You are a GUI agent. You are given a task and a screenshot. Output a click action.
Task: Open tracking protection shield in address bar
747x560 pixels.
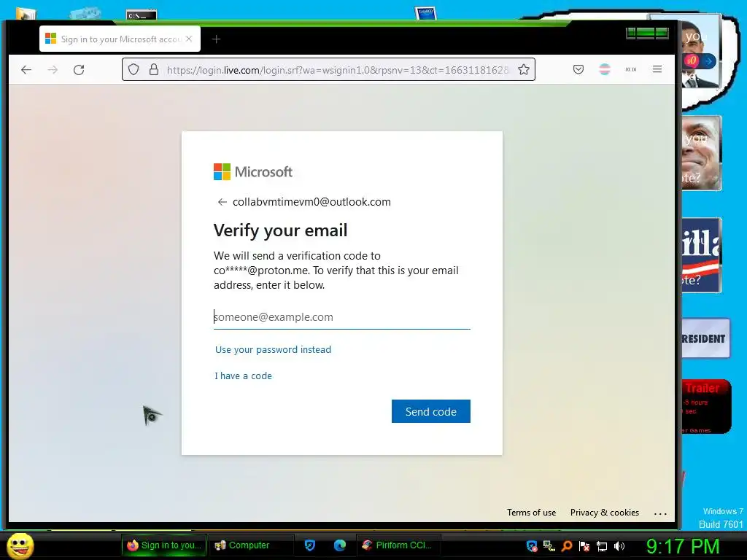tap(133, 69)
